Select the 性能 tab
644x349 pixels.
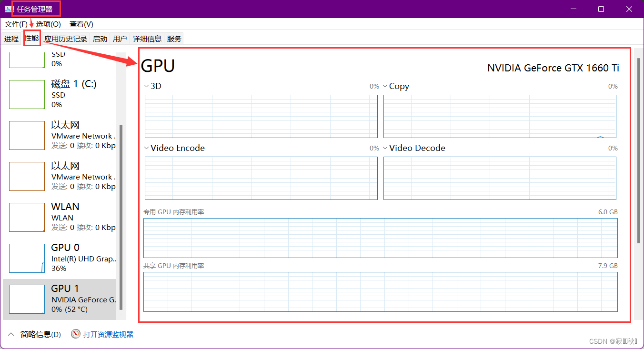pos(32,38)
